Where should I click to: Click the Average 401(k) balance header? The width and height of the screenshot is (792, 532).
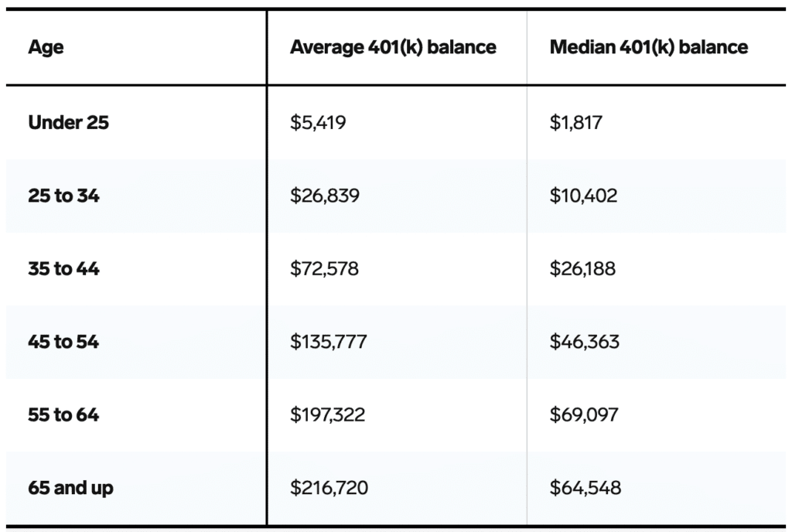393,47
